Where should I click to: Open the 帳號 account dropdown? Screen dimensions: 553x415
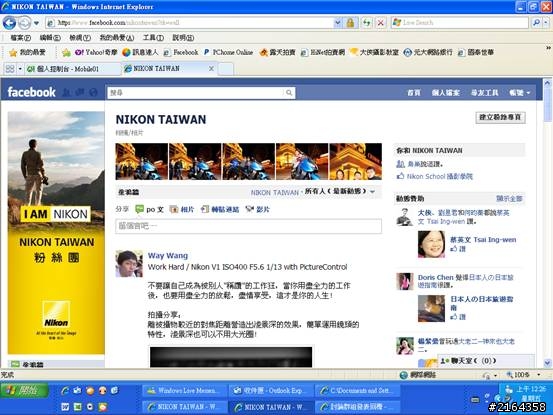519,93
